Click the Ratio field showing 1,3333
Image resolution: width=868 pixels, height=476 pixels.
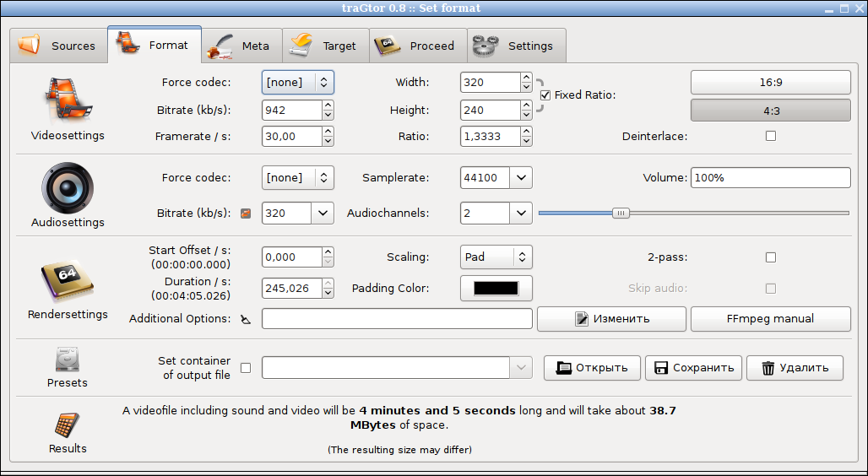490,136
